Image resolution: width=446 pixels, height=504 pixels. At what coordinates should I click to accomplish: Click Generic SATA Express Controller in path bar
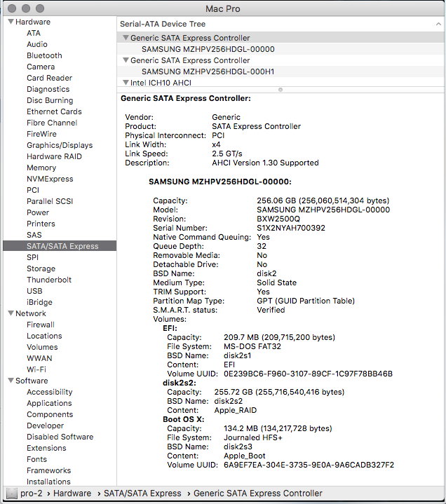[x=258, y=493]
